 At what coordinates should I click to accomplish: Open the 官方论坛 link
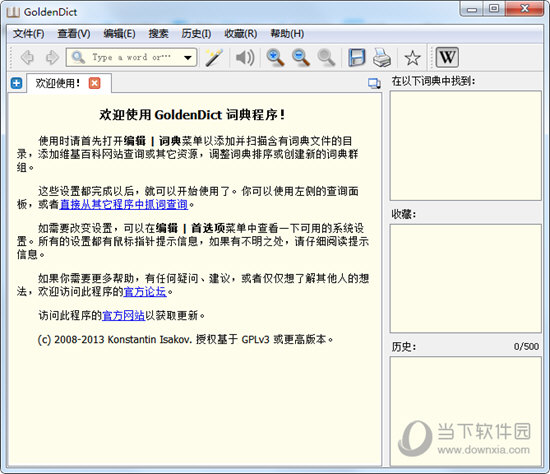(145, 291)
